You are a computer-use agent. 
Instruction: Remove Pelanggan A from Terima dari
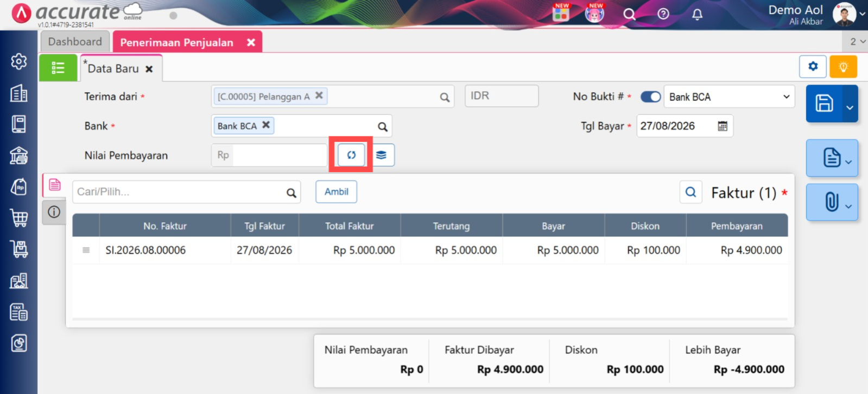[x=319, y=95]
